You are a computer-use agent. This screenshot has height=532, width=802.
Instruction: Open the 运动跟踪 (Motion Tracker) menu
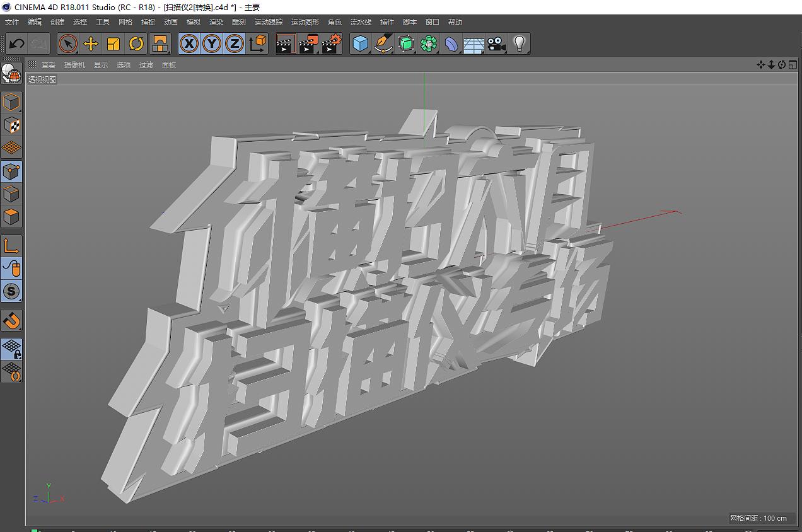[269, 22]
